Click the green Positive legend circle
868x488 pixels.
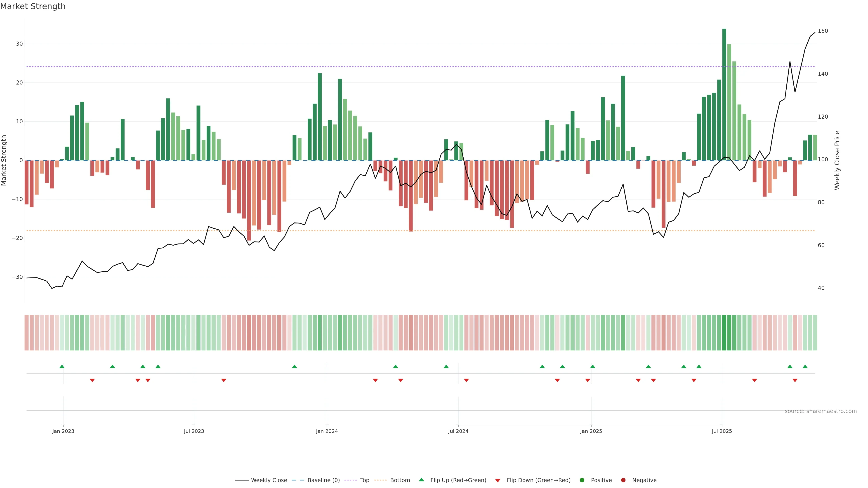click(x=582, y=480)
